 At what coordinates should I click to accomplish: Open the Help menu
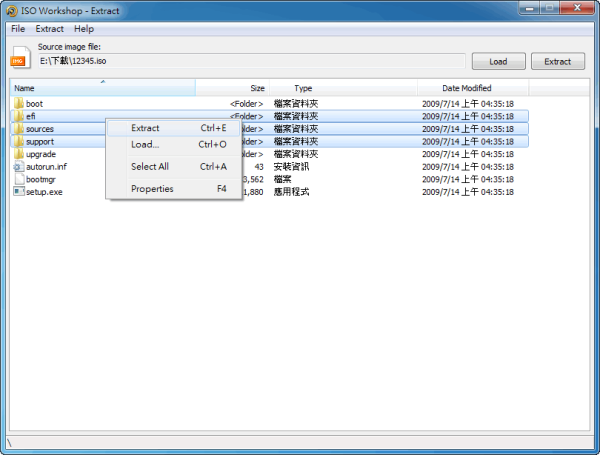pyautogui.click(x=84, y=29)
